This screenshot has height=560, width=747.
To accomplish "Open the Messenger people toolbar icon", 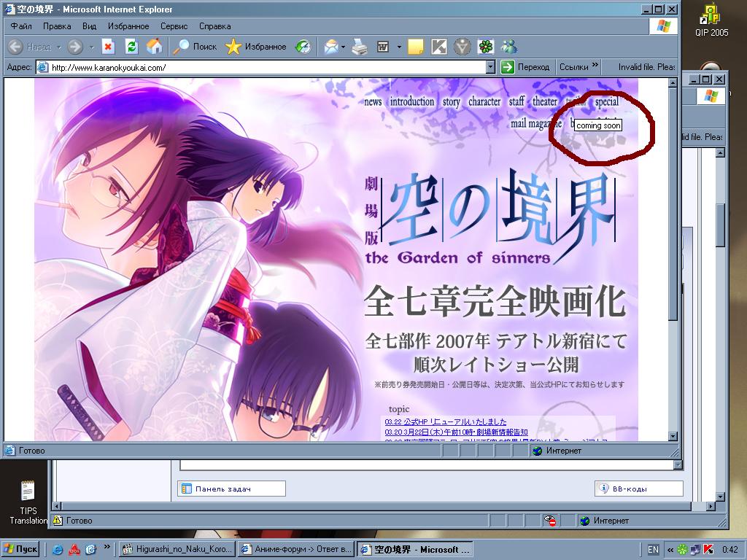I will pos(509,47).
